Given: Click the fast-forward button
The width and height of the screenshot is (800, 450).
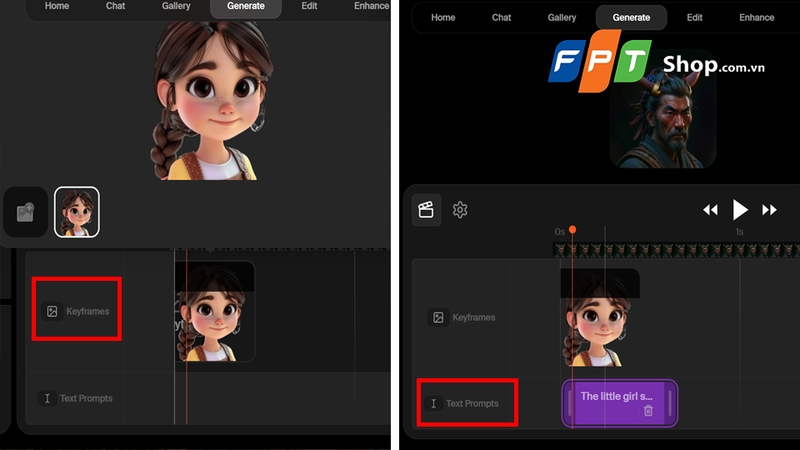Looking at the screenshot, I should (769, 210).
